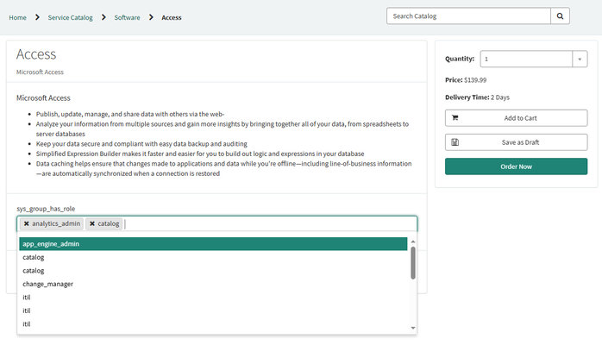Click the dropdown list scrollbar thumb

pos(413,263)
